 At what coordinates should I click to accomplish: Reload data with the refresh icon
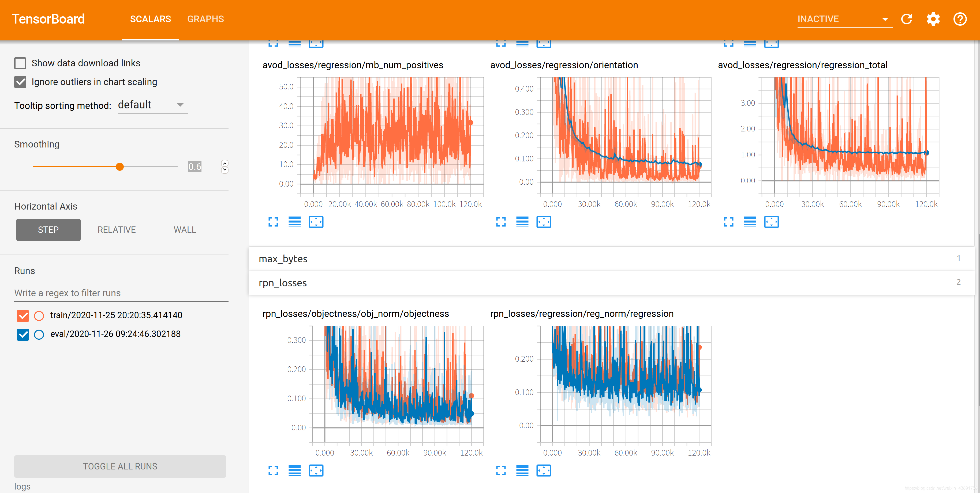[x=907, y=19]
